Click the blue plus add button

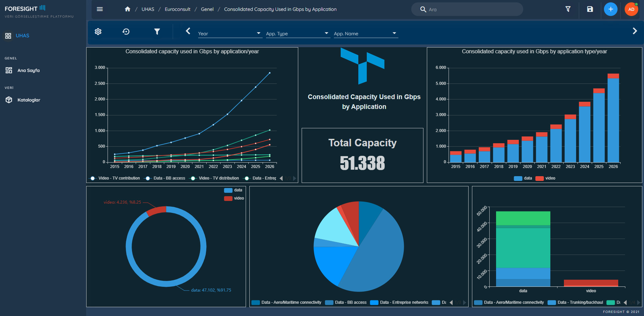point(610,9)
